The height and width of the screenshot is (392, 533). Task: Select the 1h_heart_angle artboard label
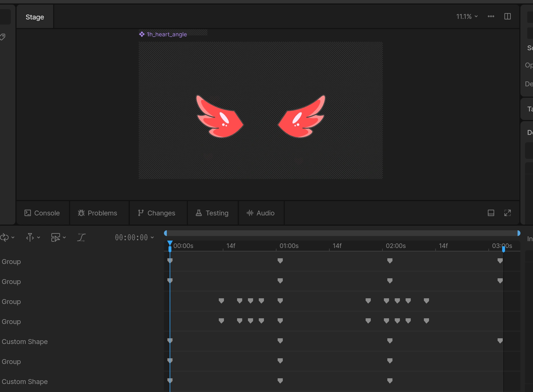163,34
